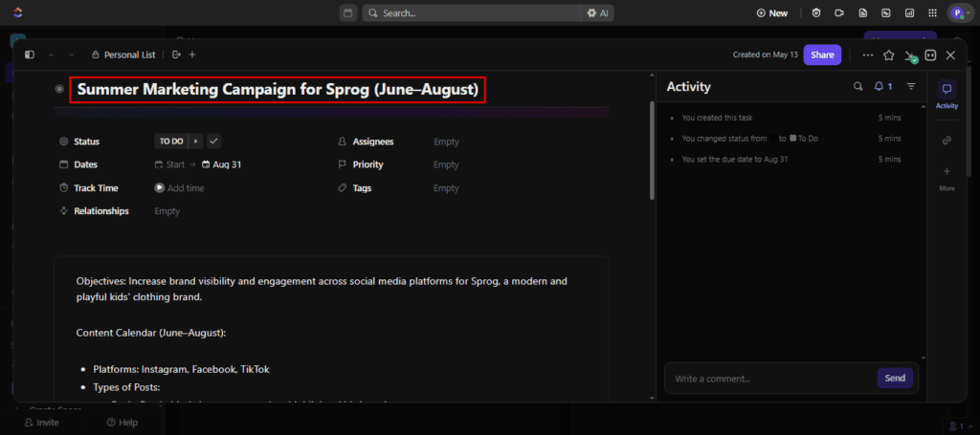
Task: Open the calendar icon beside Search
Action: (347, 13)
